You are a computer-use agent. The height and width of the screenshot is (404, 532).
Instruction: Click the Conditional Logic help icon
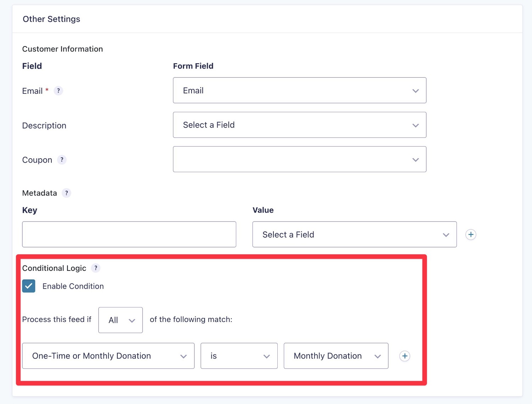click(x=95, y=268)
